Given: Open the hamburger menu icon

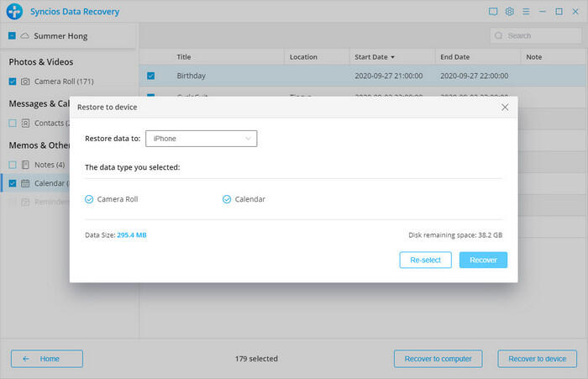Looking at the screenshot, I should click(x=526, y=12).
